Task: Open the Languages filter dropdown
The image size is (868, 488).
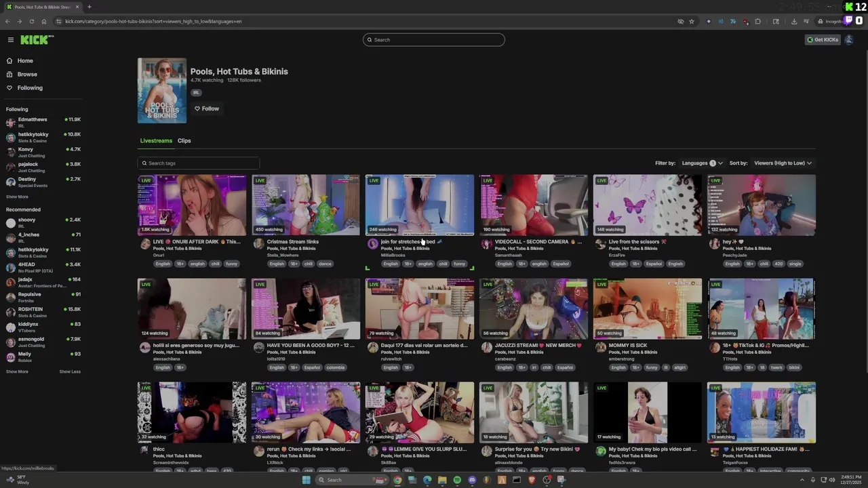Action: click(703, 163)
